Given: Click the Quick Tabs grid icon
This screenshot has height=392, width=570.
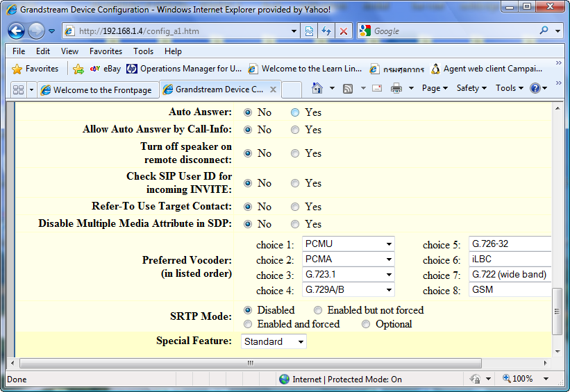Looking at the screenshot, I should (18, 90).
